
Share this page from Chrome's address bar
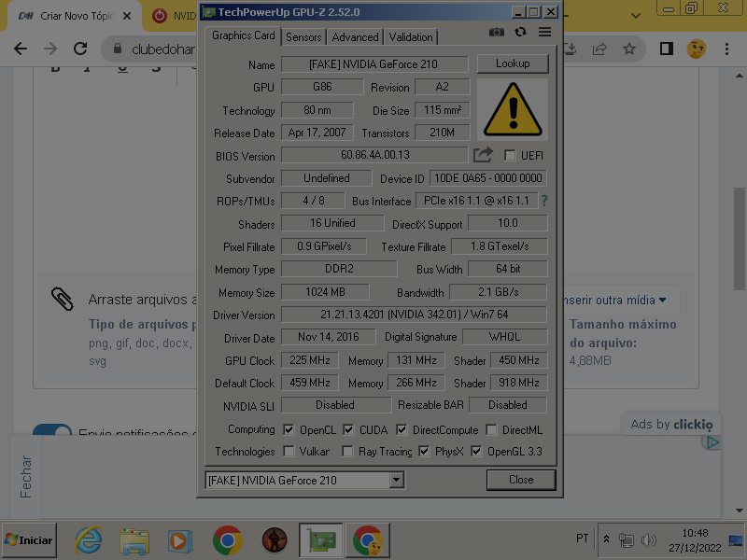(x=599, y=49)
